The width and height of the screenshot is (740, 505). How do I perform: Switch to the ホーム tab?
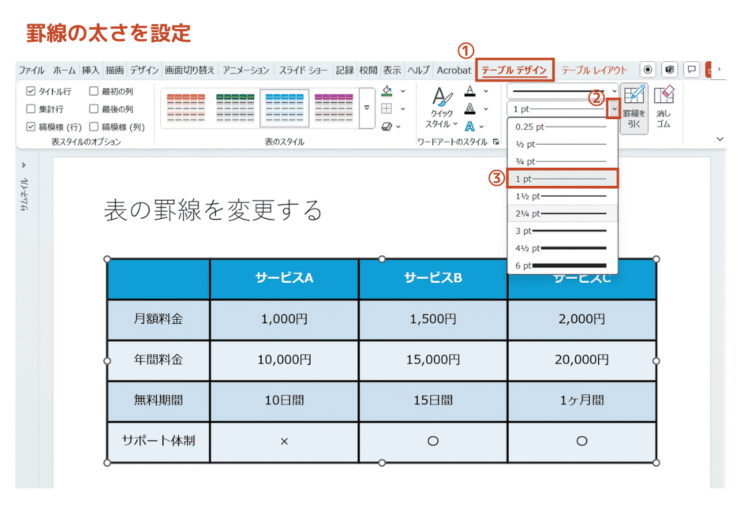[64, 70]
